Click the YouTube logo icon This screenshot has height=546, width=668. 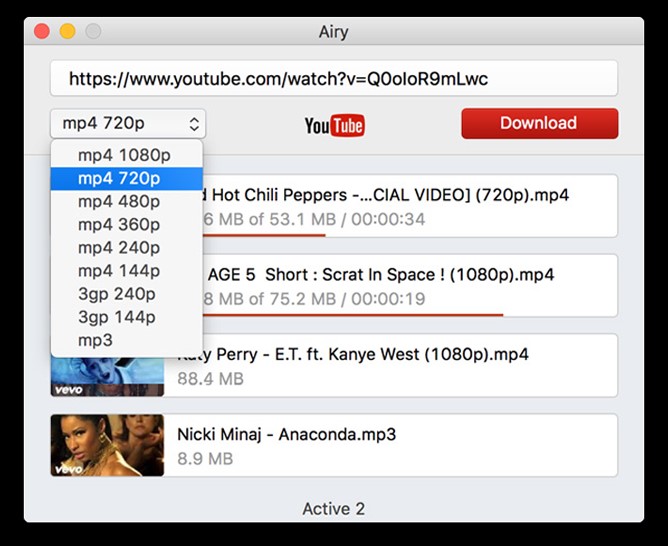334,125
